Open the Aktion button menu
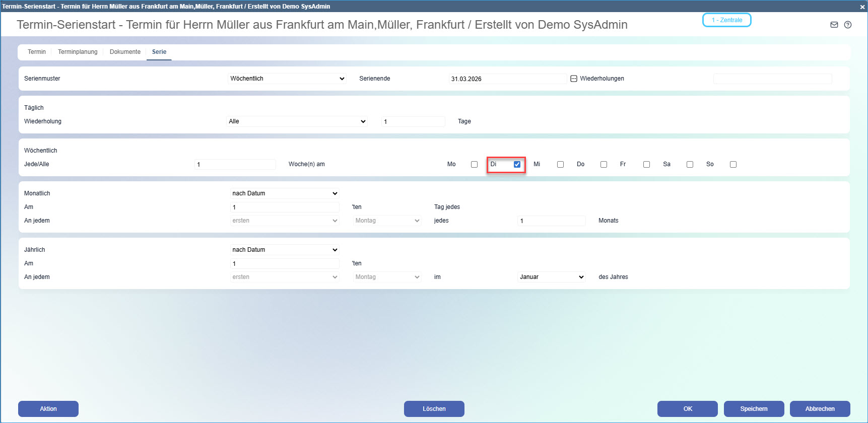This screenshot has width=868, height=423. [x=48, y=409]
